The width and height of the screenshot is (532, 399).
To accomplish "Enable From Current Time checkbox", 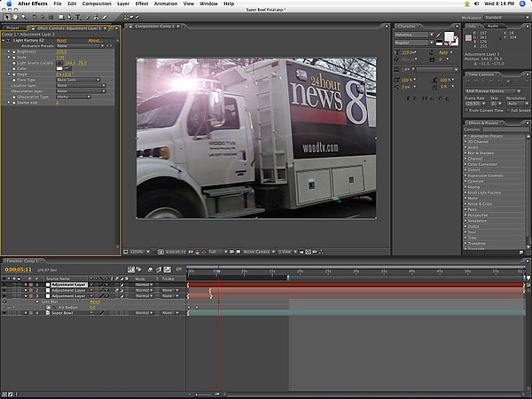I will pyautogui.click(x=466, y=109).
